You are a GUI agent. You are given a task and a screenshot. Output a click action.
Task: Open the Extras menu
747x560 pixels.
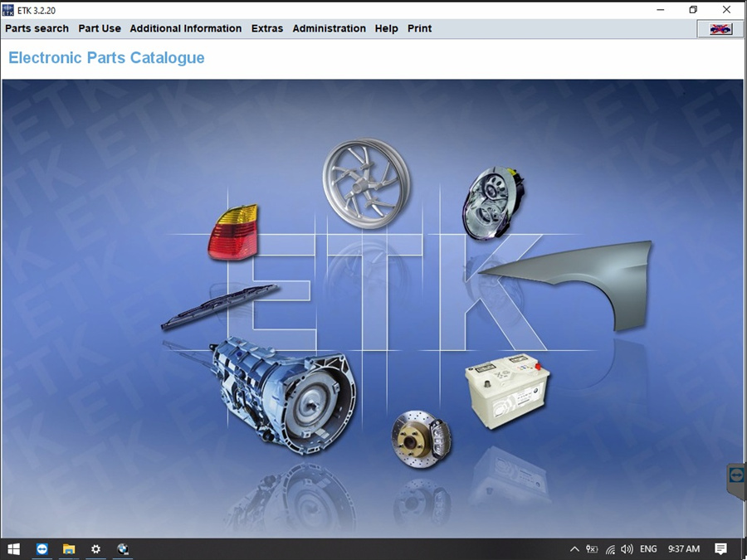tap(266, 28)
